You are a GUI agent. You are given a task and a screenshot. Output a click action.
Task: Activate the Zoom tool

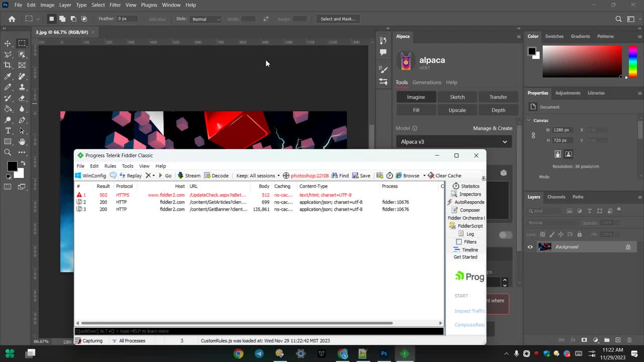(8, 152)
